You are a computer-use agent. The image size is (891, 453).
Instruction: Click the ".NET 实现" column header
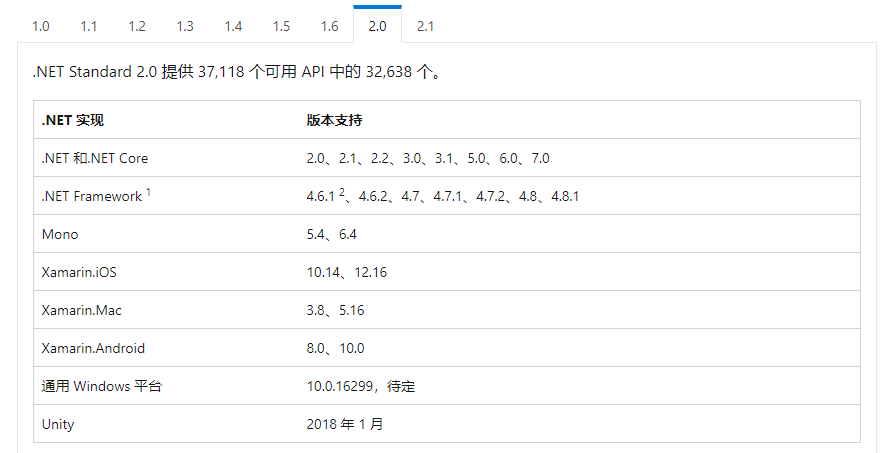(73, 120)
